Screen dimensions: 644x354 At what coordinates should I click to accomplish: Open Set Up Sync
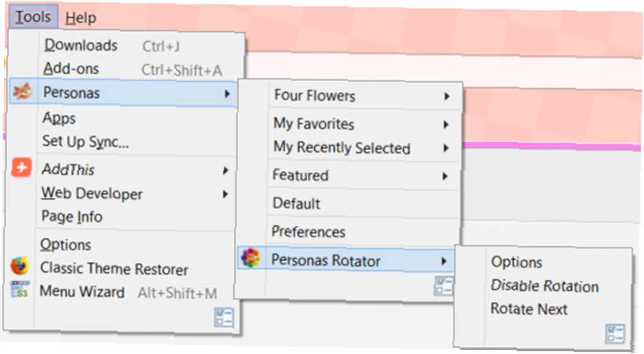coord(86,141)
